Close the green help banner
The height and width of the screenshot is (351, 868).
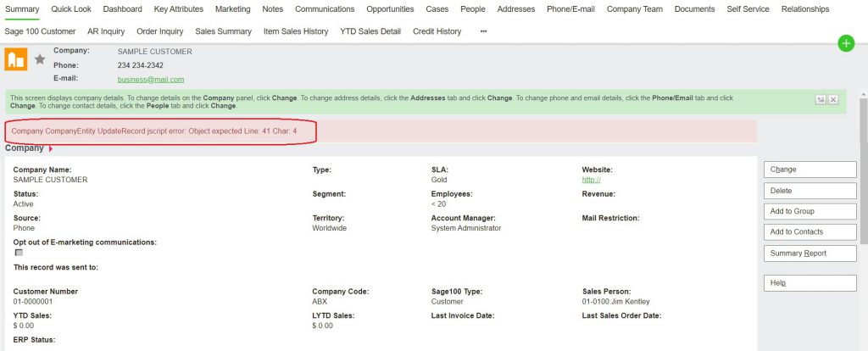tap(833, 100)
